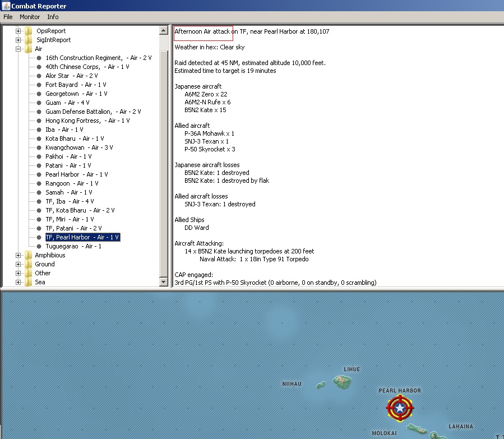Select the Kota Bharu - Air - 1 V report
504x439 pixels.
point(75,139)
